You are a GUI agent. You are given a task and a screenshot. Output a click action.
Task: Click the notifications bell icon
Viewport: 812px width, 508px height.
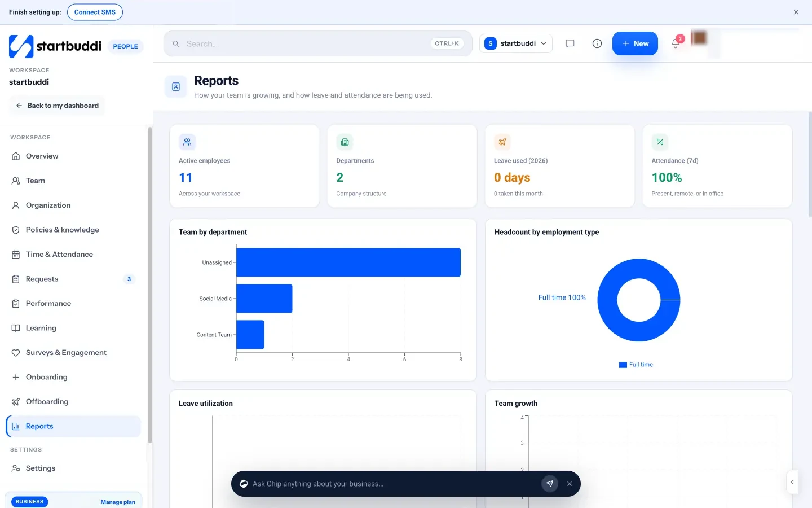click(x=676, y=43)
